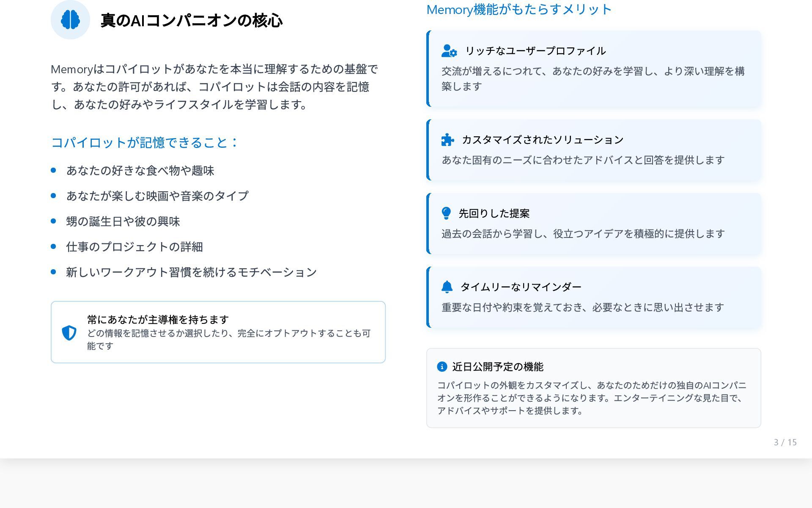Click the shield icon in the control box

click(x=69, y=333)
